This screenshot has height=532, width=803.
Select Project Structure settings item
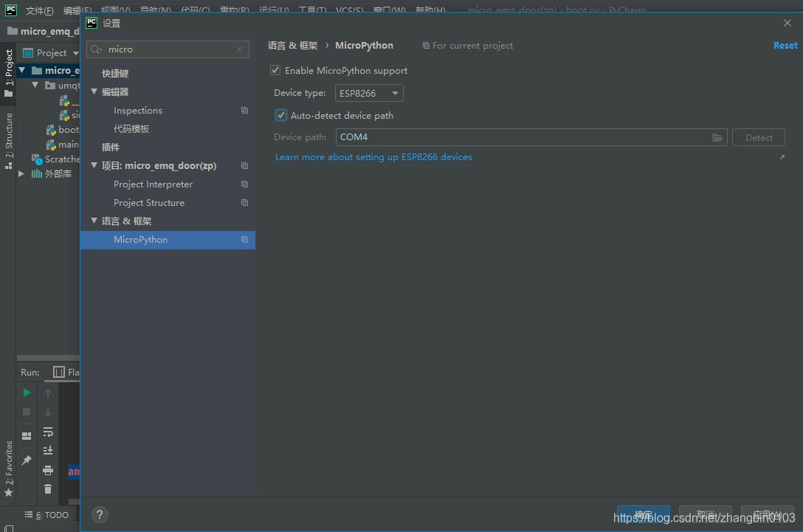pyautogui.click(x=149, y=203)
